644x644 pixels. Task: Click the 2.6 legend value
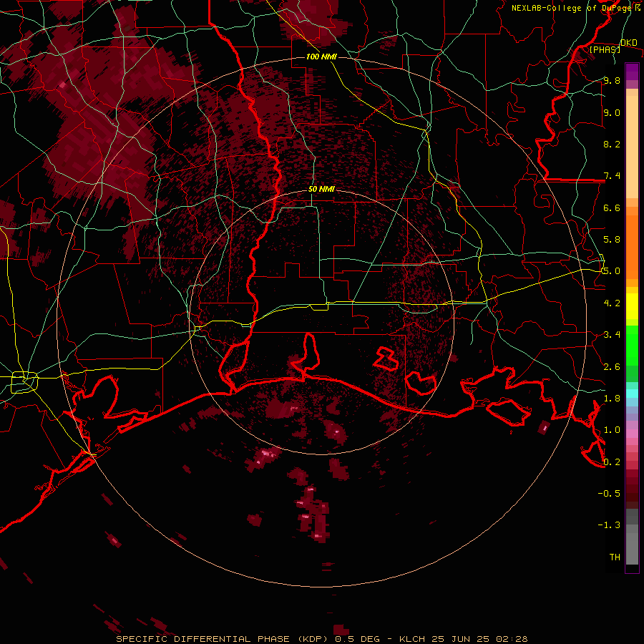coord(612,367)
